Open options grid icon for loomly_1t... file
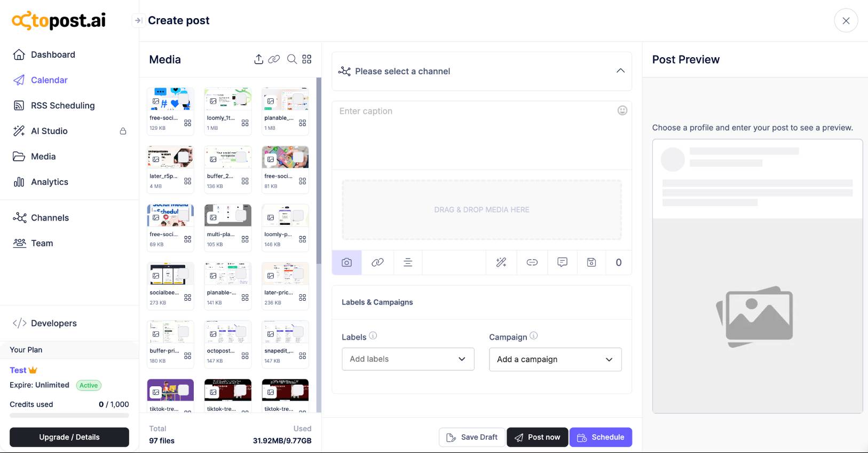This screenshot has height=453, width=868. click(245, 123)
